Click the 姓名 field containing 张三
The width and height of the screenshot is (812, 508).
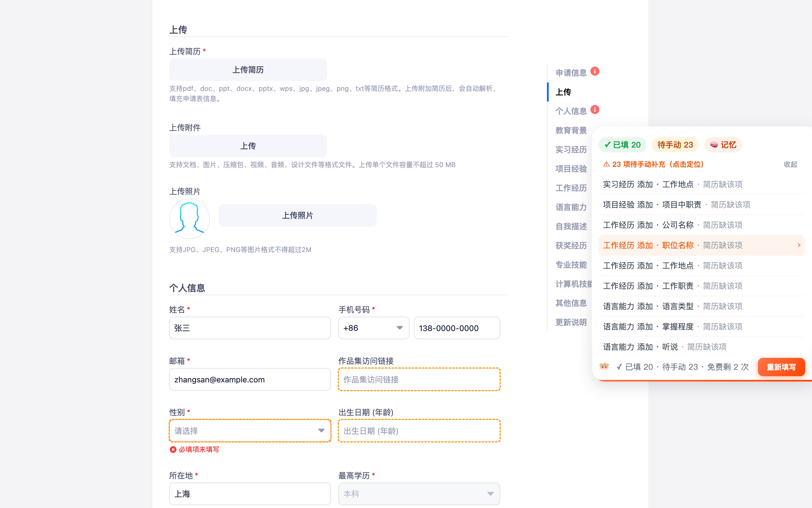250,328
